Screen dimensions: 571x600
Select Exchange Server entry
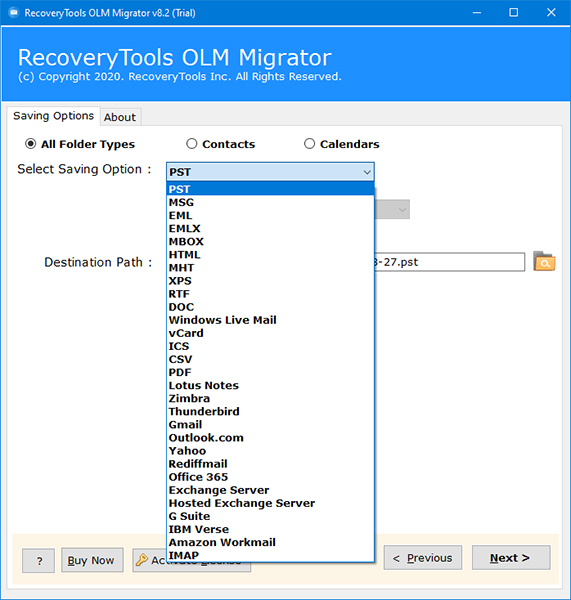tap(270, 490)
